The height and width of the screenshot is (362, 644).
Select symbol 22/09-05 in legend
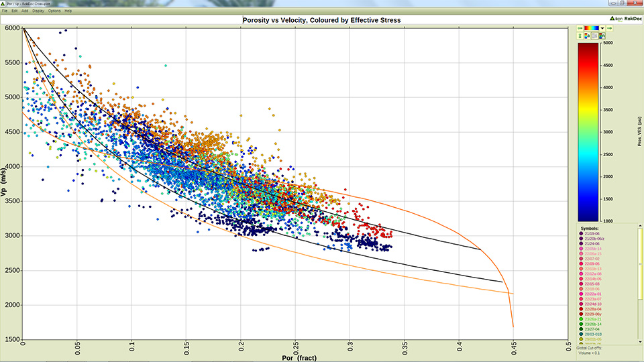click(590, 264)
